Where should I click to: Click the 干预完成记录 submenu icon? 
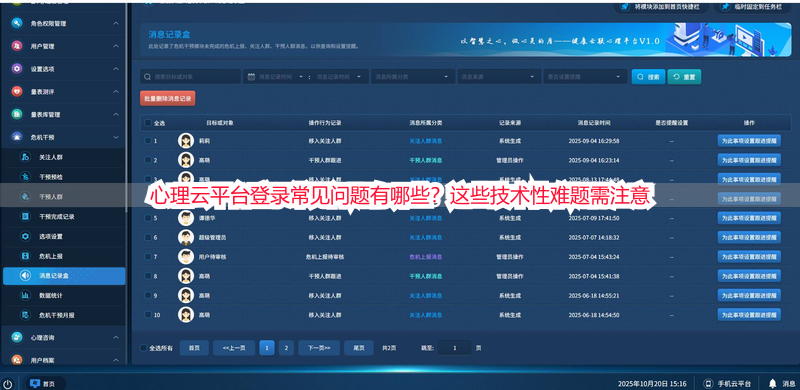coord(25,216)
